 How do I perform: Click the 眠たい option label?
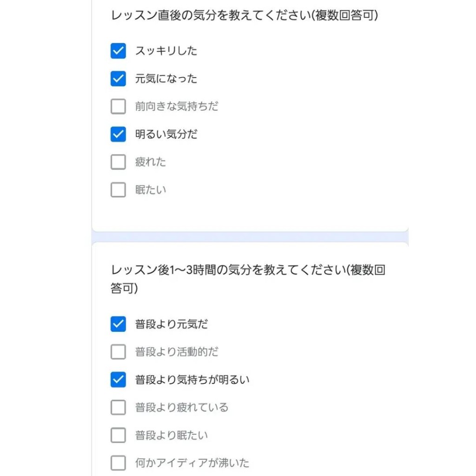click(x=151, y=190)
